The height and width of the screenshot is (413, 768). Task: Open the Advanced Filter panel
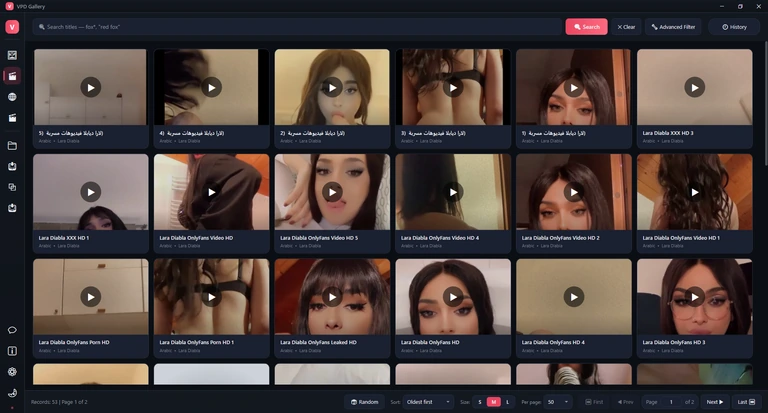(x=673, y=27)
